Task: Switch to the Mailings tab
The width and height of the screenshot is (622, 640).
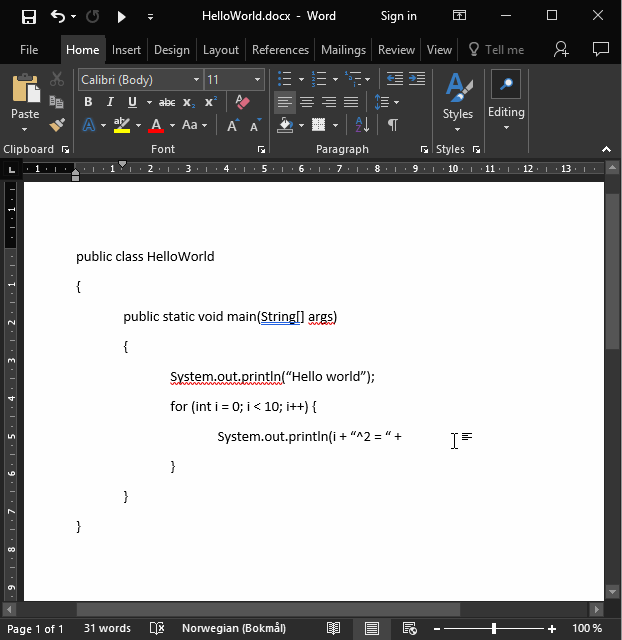Action: (343, 50)
